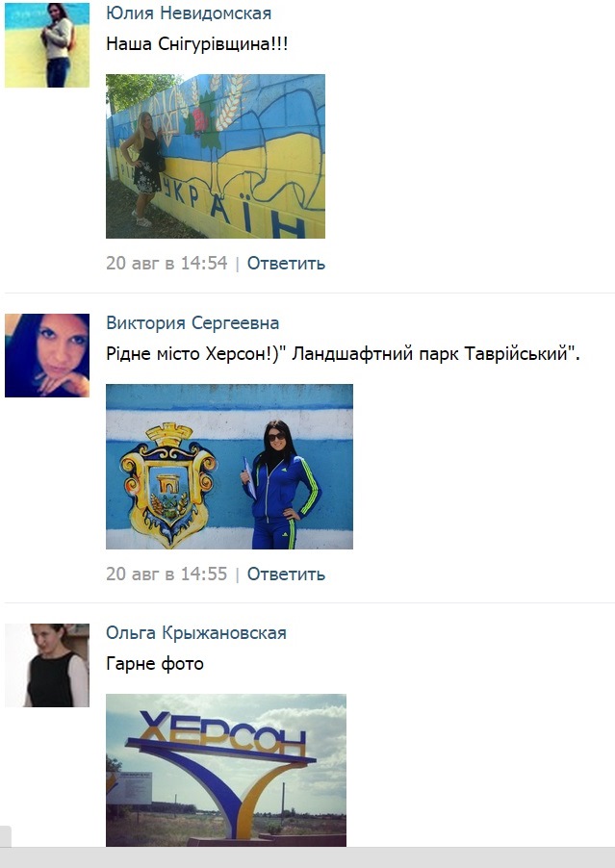
Task: Open the Kherson coat of arms photo
Action: (x=229, y=467)
